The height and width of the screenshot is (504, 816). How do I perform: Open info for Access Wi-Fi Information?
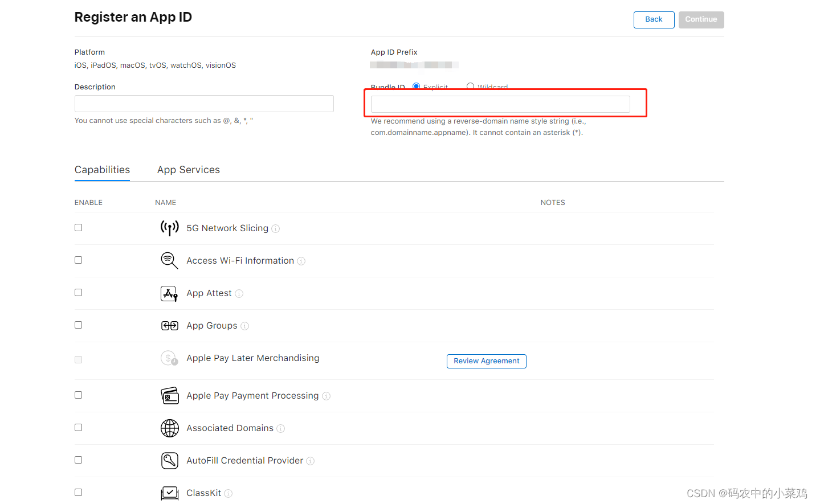301,261
